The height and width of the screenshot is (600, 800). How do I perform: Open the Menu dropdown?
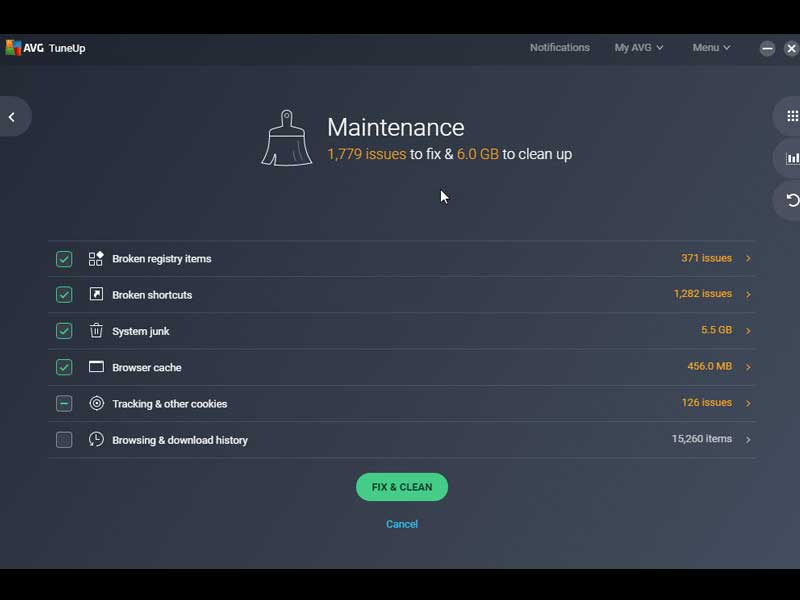(711, 48)
